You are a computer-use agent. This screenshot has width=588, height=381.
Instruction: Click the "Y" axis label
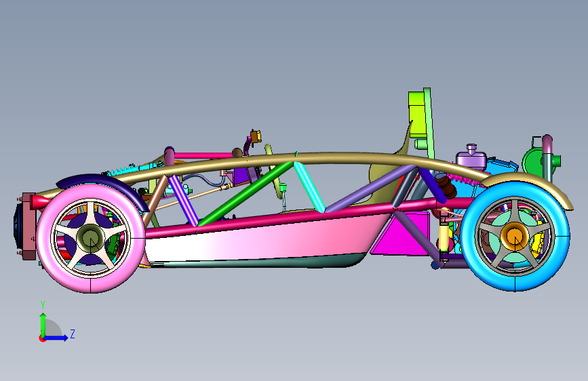coord(43,305)
